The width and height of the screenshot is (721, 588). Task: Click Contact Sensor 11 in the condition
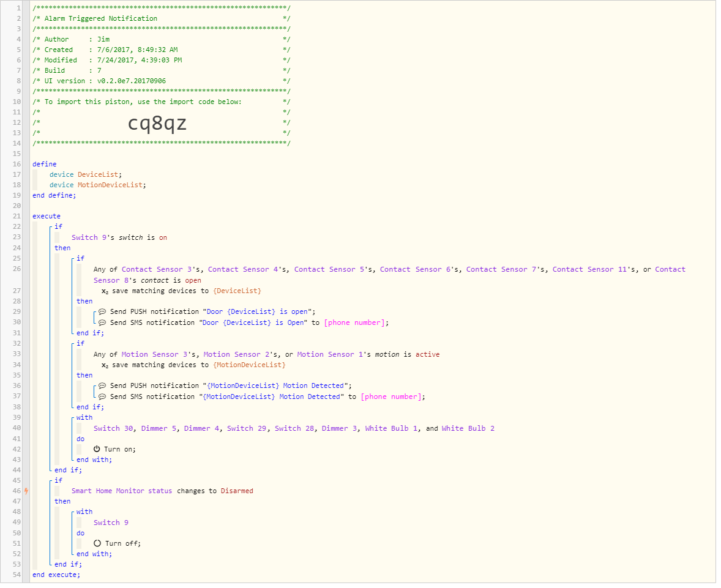pos(593,269)
